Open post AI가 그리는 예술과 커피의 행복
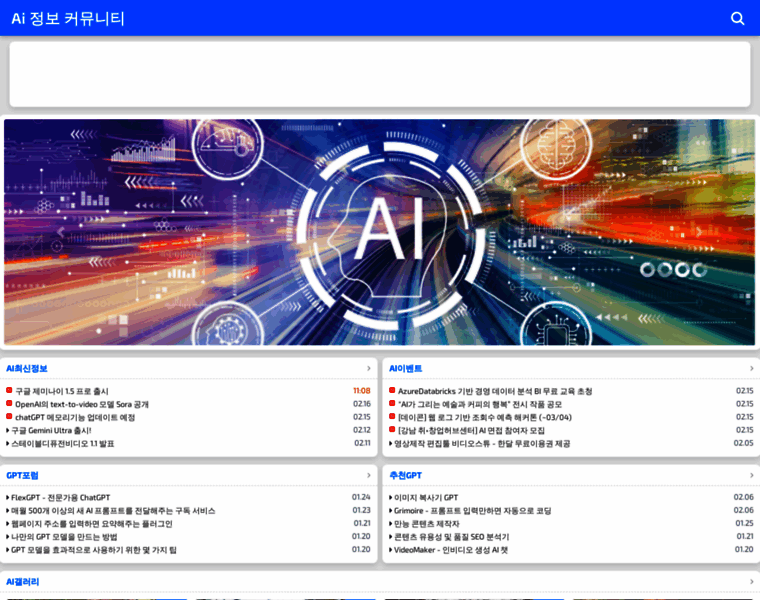Viewport: 760px width, 600px height. tap(480, 404)
